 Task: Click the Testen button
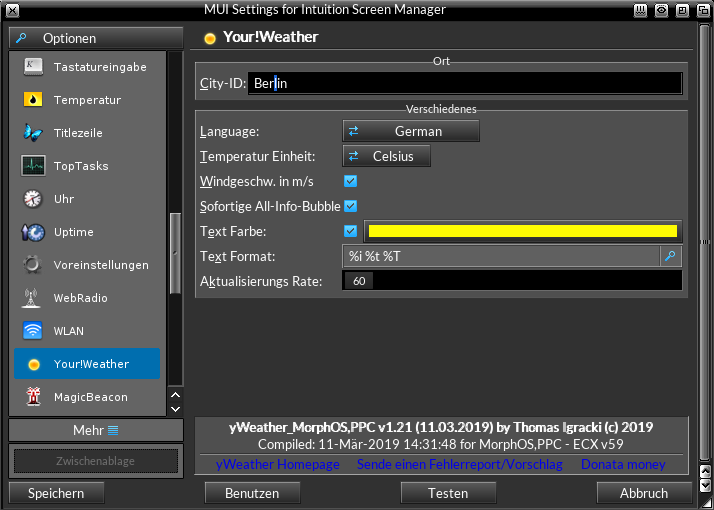(448, 493)
